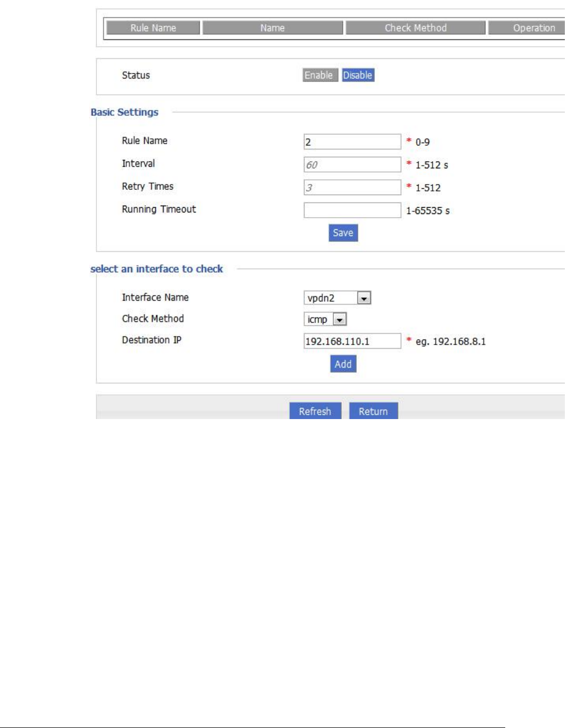565x728 pixels.
Task: Click the Disable status button
Action: pyautogui.click(x=358, y=75)
